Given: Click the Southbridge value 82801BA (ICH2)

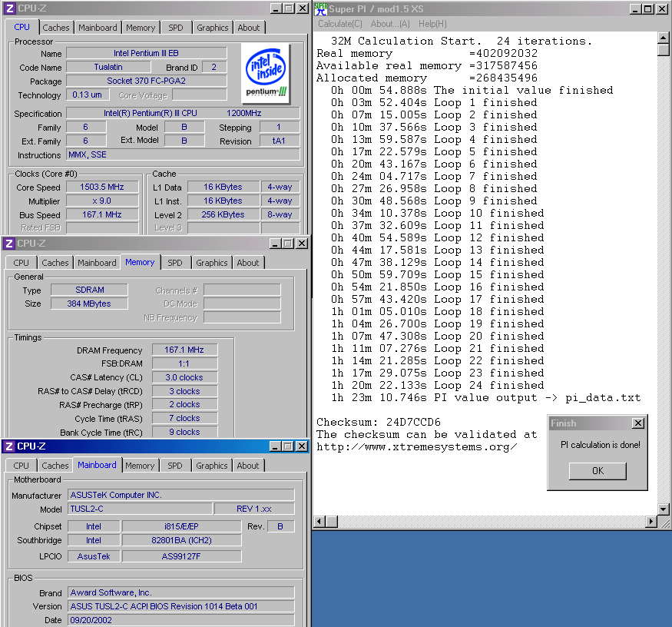Looking at the screenshot, I should coord(182,540).
